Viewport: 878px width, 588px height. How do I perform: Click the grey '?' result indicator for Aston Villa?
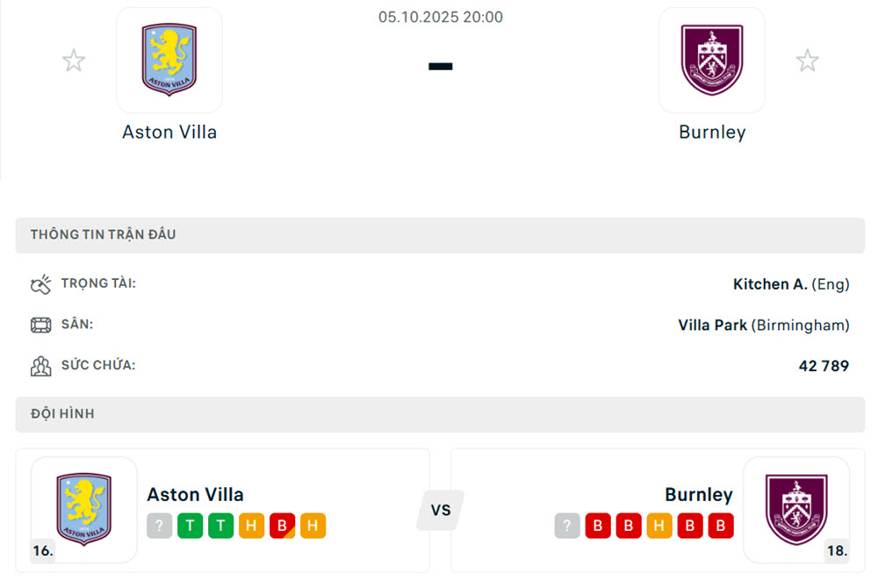pos(160,525)
